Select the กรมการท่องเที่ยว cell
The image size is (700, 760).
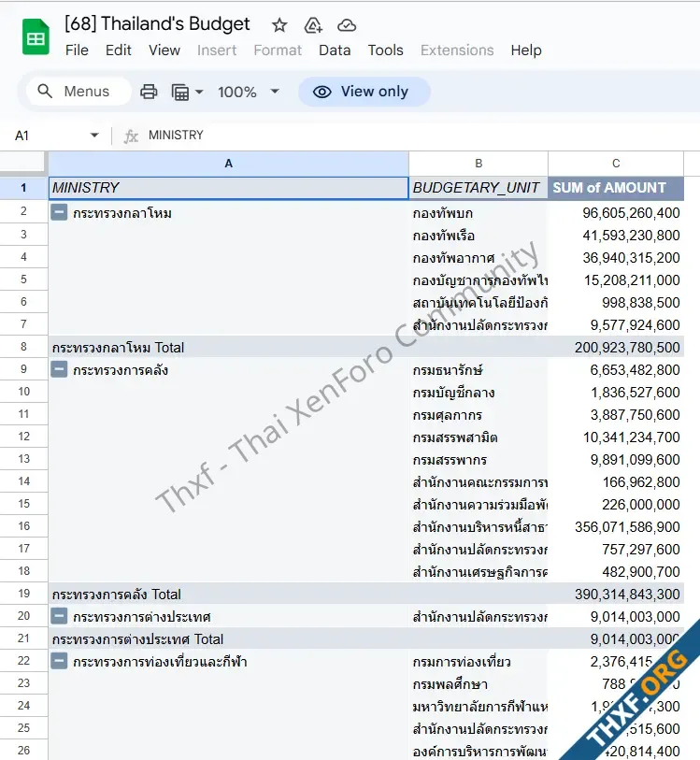[479, 662]
